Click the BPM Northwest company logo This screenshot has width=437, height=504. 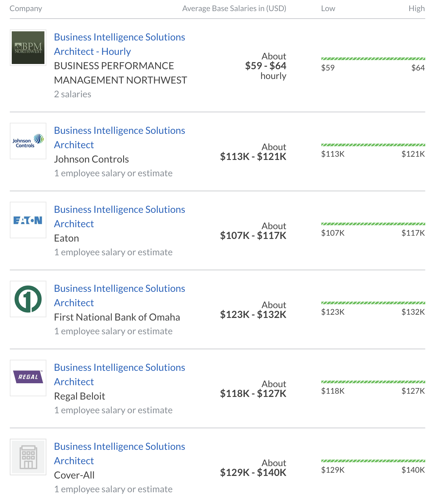pyautogui.click(x=28, y=48)
